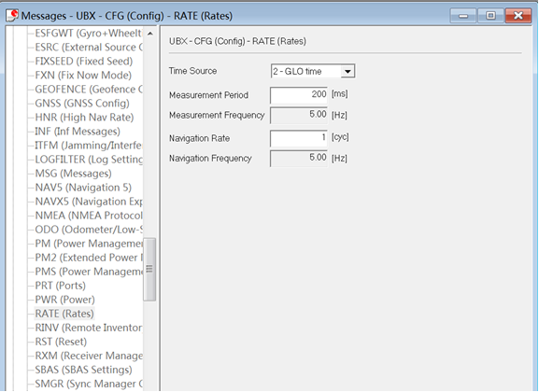Select NAV5 (Navigation 5) item
539x392 pixels.
coord(83,188)
